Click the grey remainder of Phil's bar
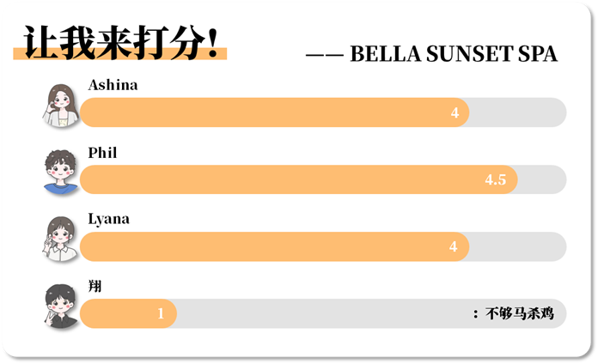 click(542, 179)
